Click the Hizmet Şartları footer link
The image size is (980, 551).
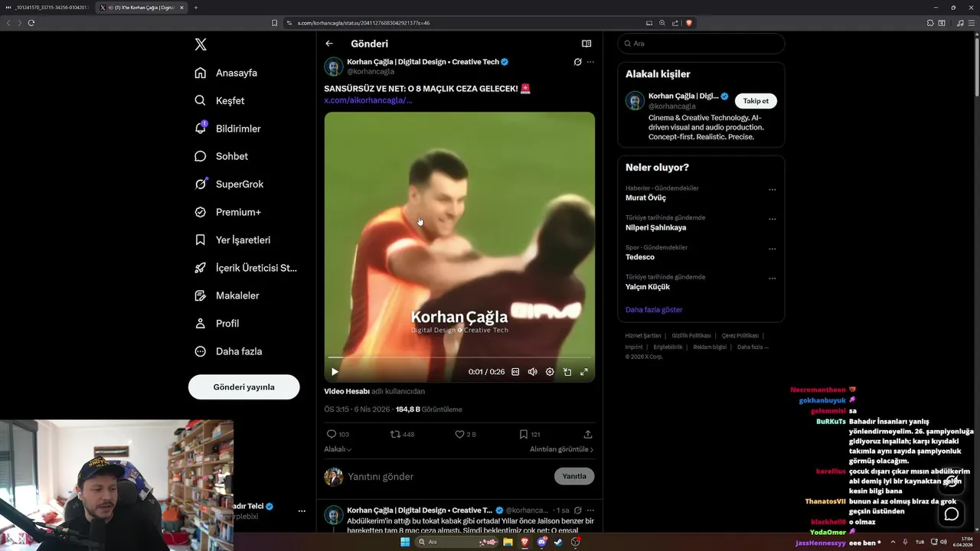(643, 335)
